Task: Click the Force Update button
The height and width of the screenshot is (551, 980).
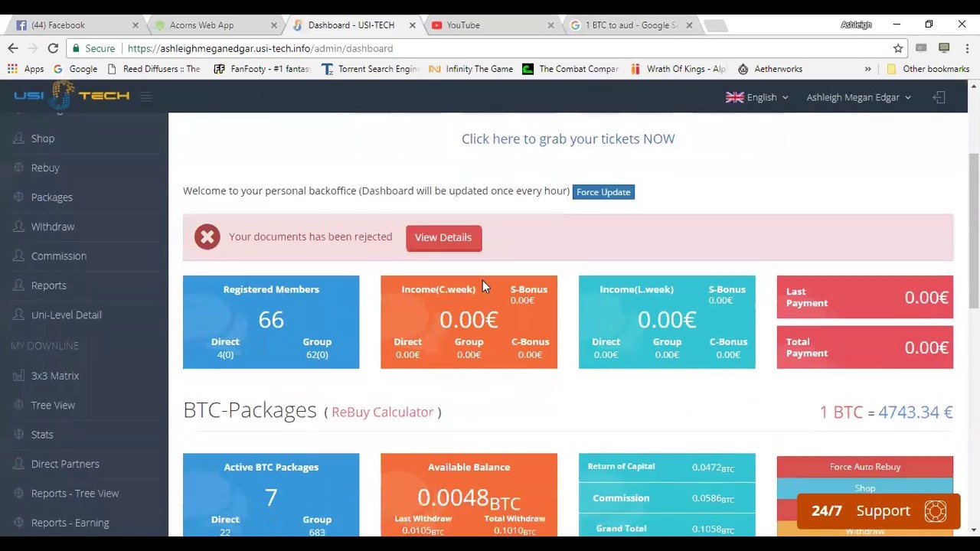Action: click(x=603, y=192)
